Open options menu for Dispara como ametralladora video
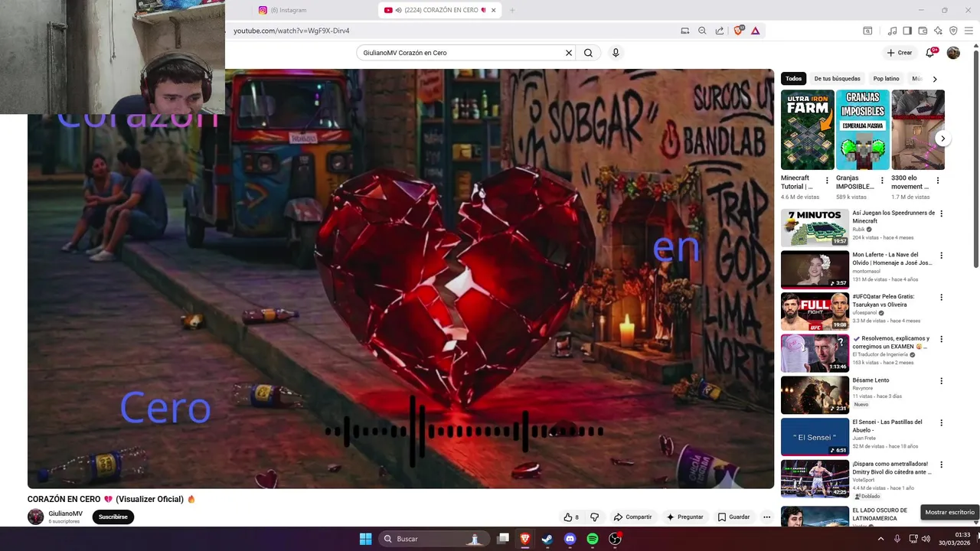 click(x=942, y=465)
